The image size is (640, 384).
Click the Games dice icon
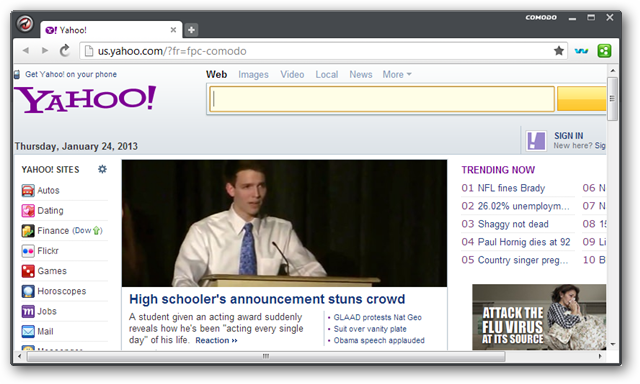click(x=28, y=271)
